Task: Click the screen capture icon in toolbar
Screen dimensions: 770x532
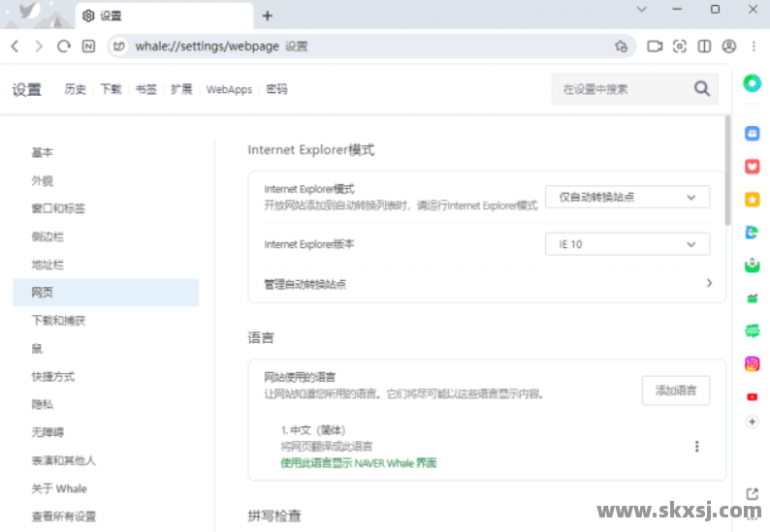Action: [x=680, y=46]
